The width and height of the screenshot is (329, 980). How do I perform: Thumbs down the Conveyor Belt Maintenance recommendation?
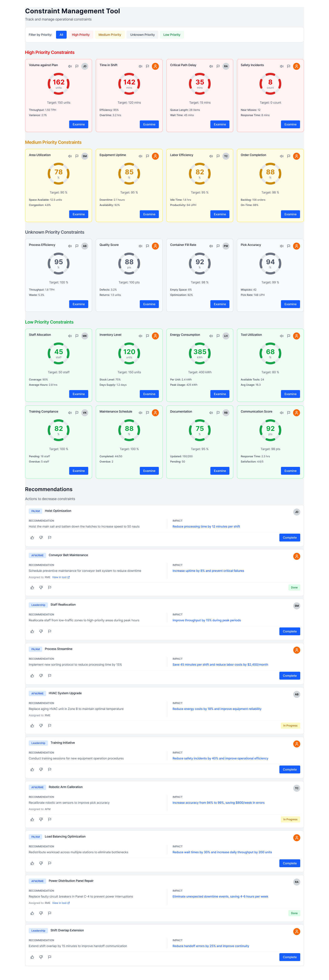41,587
